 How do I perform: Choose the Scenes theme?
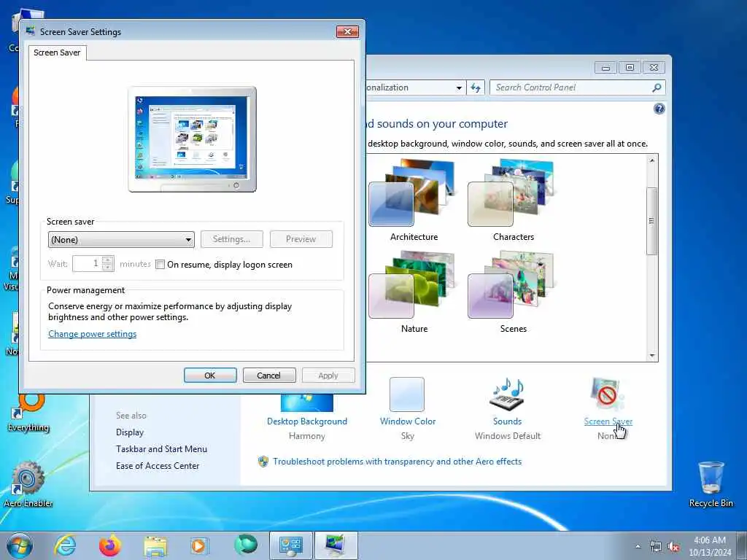tap(513, 292)
